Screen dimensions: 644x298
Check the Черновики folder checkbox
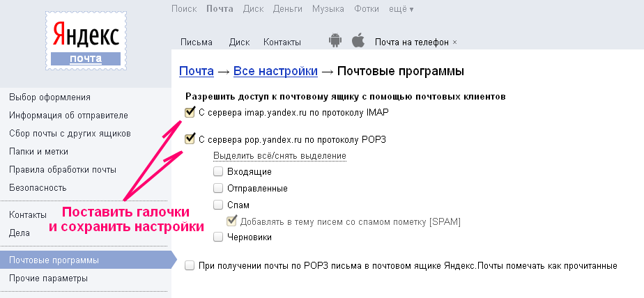tap(218, 237)
